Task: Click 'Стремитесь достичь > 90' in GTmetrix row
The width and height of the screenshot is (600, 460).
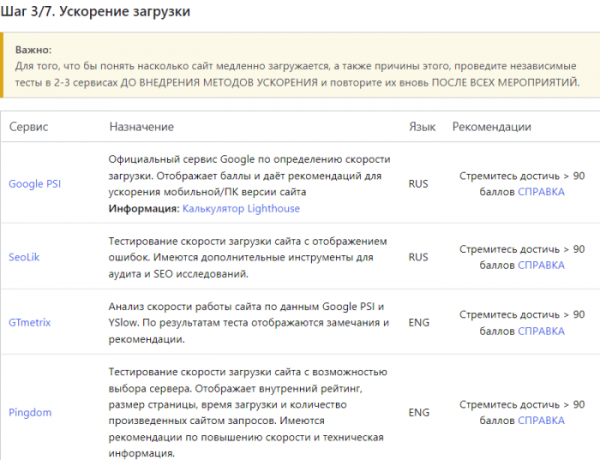Action: [522, 315]
